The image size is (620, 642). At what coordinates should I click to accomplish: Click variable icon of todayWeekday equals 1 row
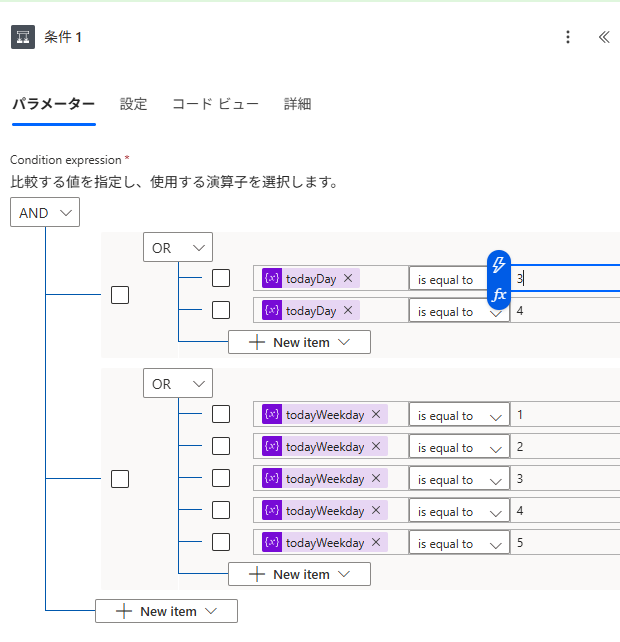(272, 414)
